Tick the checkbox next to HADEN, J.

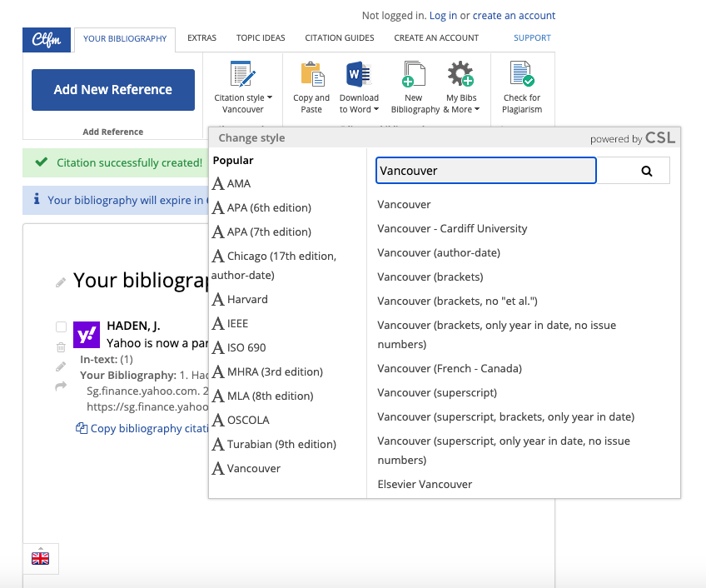[x=61, y=326]
